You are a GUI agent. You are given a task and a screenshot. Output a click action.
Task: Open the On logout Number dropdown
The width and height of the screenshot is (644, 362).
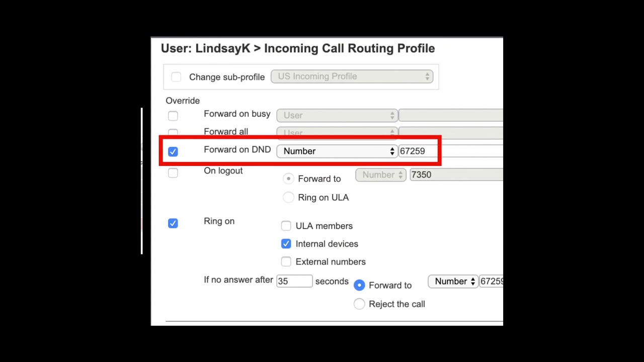(x=381, y=175)
